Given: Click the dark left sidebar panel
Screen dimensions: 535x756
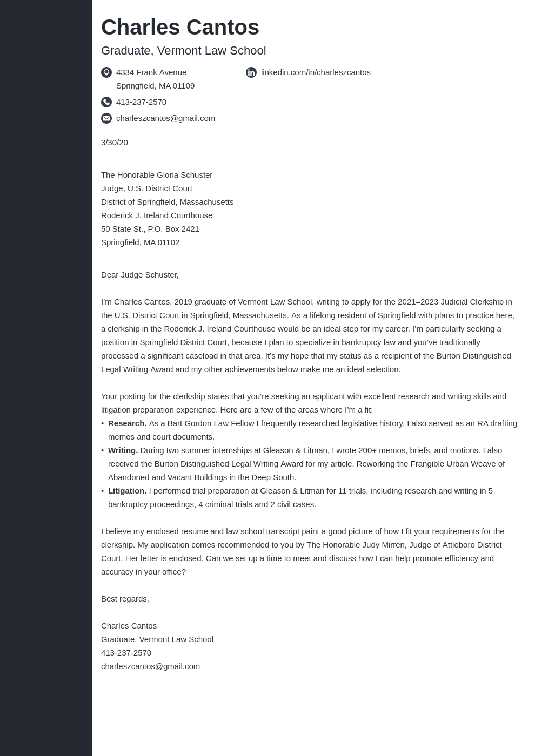Looking at the screenshot, I should coord(46,378).
